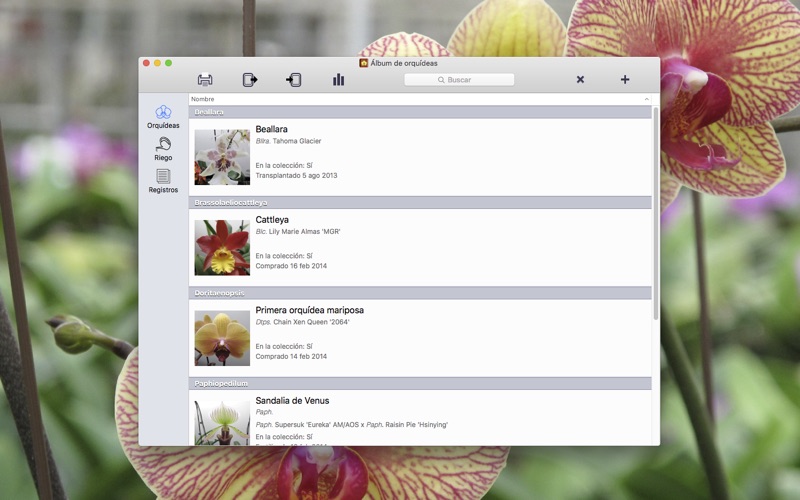Select the Beallara group header
Image resolution: width=800 pixels, height=500 pixels.
[x=420, y=112]
